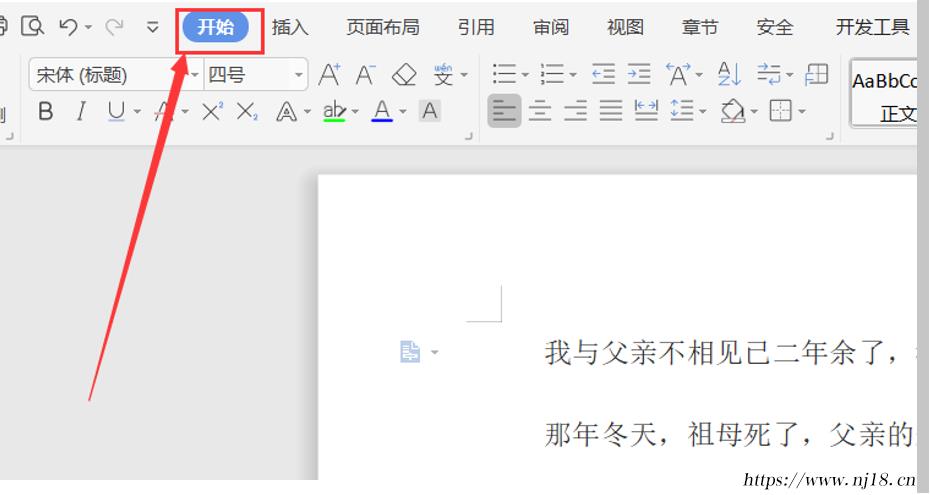Toggle italic formatting
The image size is (930, 495).
pyautogui.click(x=81, y=111)
